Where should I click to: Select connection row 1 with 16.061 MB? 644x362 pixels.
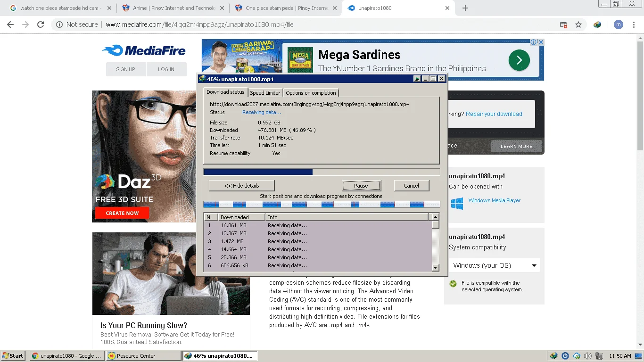(318, 225)
